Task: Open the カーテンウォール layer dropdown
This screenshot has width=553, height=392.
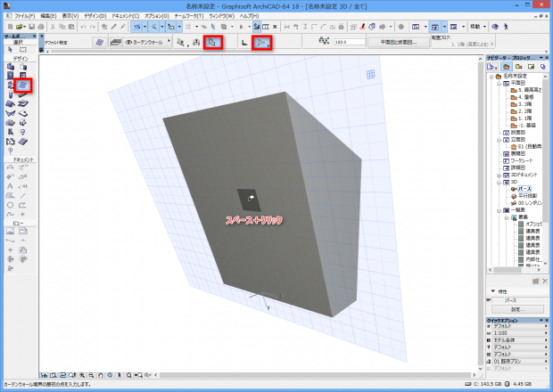Action: tap(146, 42)
